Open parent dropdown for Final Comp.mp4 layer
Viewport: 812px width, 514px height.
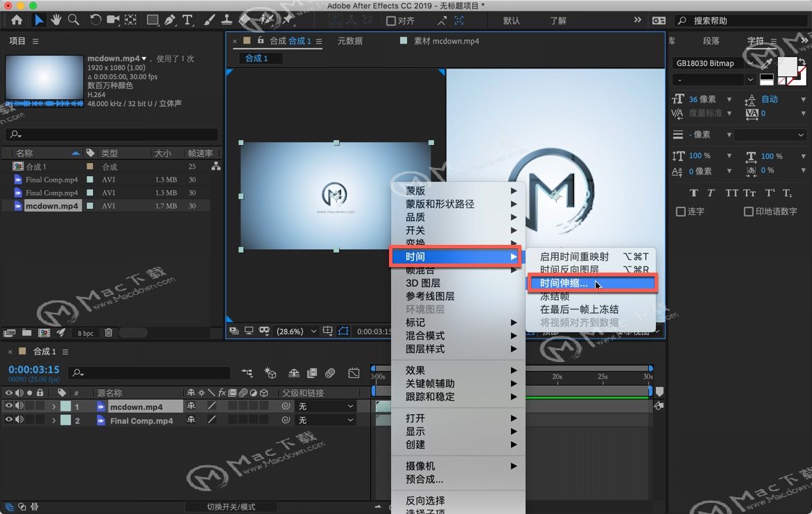tap(325, 420)
